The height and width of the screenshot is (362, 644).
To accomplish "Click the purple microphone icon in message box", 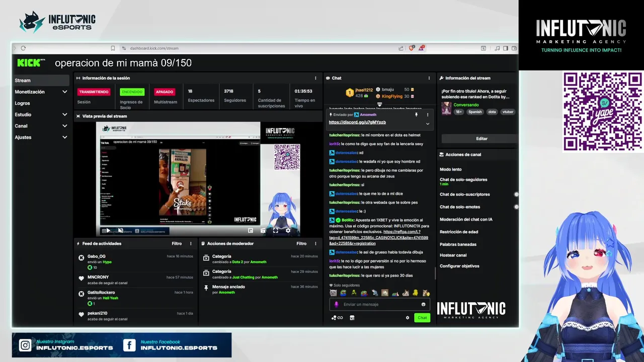I will click(x=337, y=304).
